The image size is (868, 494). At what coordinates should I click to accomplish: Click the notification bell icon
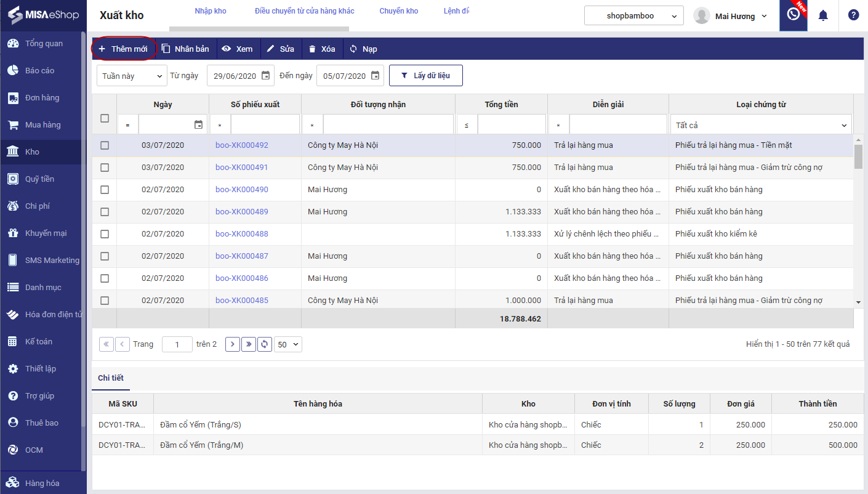822,16
